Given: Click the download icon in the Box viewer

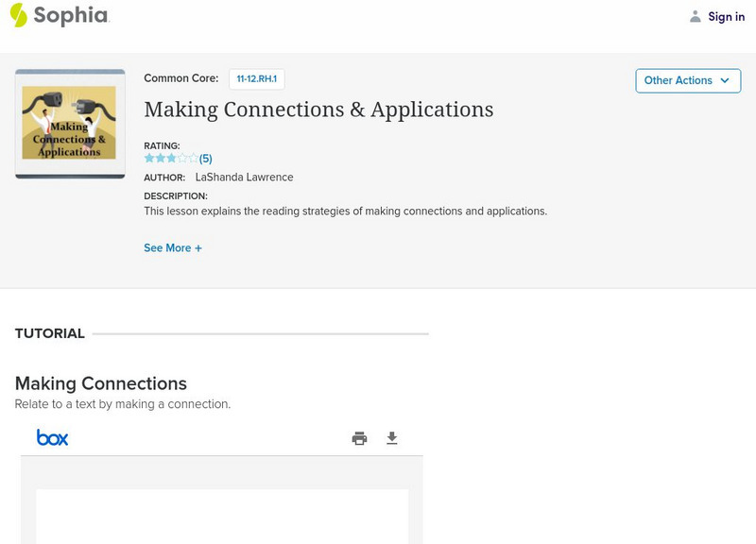Looking at the screenshot, I should point(392,437).
